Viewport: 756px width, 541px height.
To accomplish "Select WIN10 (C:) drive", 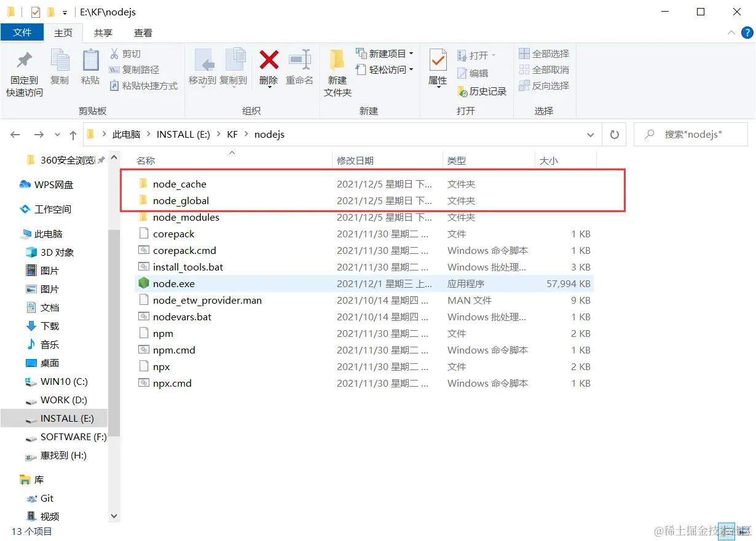I will coord(57,381).
